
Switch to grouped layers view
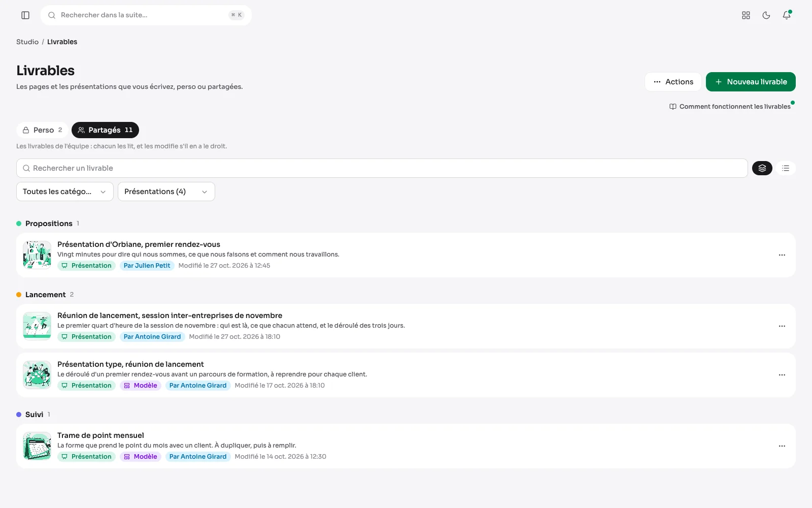click(x=762, y=168)
